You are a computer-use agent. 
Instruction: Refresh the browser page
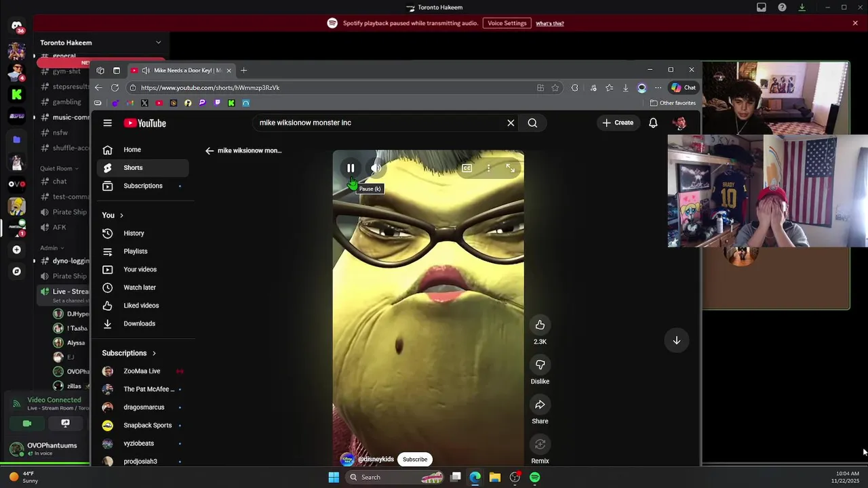(115, 87)
